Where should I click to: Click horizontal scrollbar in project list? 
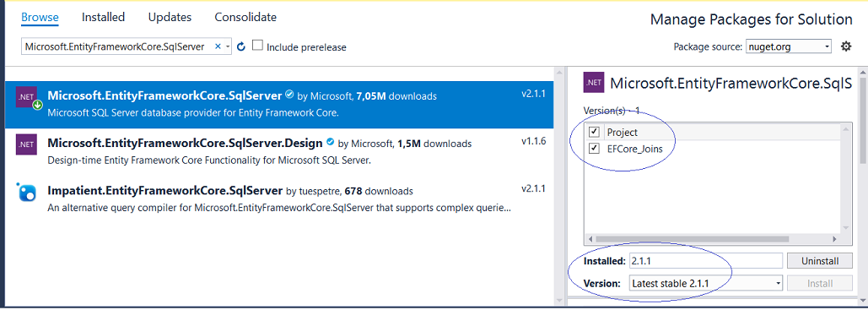click(x=713, y=239)
